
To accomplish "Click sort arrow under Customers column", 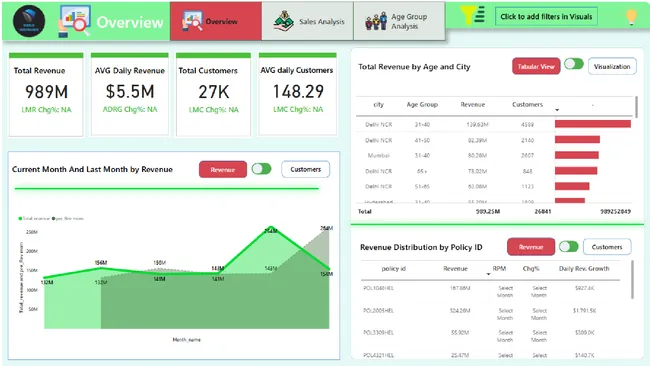I will click(557, 110).
